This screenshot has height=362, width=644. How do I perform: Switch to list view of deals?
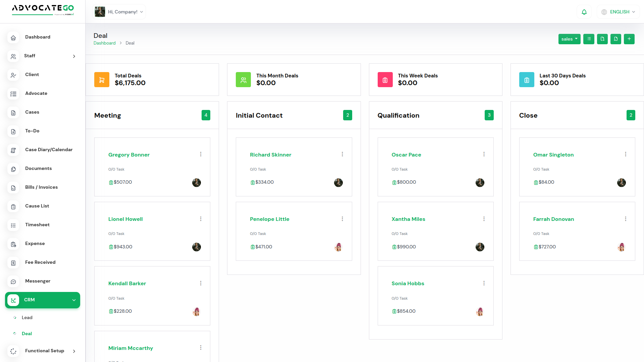(x=589, y=39)
